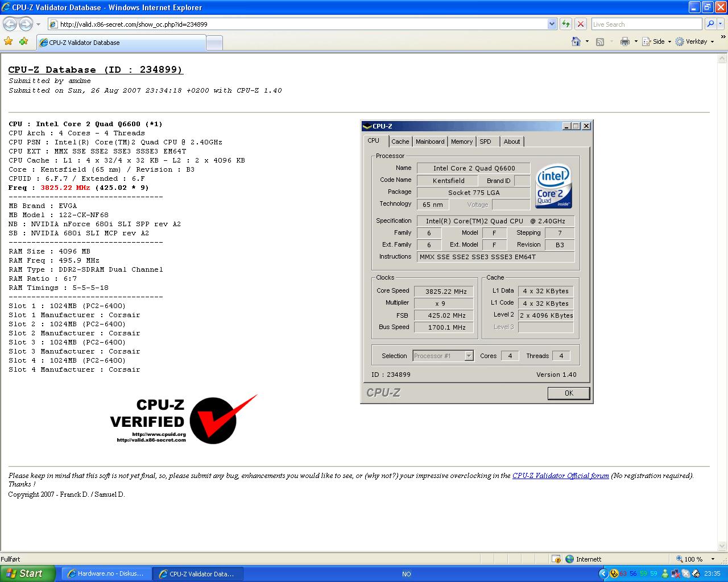
Task: Click the green Messenger person tray icon
Action: pyautogui.click(x=664, y=573)
